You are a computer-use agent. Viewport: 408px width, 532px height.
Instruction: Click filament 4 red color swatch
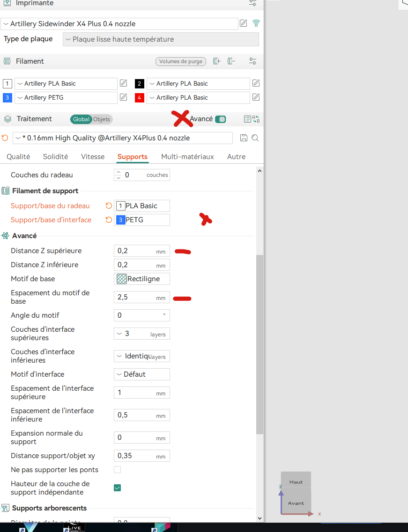click(139, 98)
